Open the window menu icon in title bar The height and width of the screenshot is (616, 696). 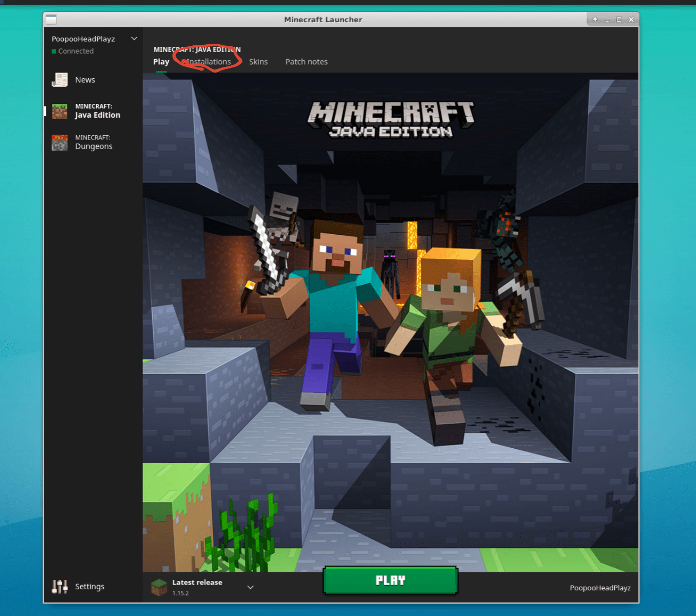[x=51, y=20]
